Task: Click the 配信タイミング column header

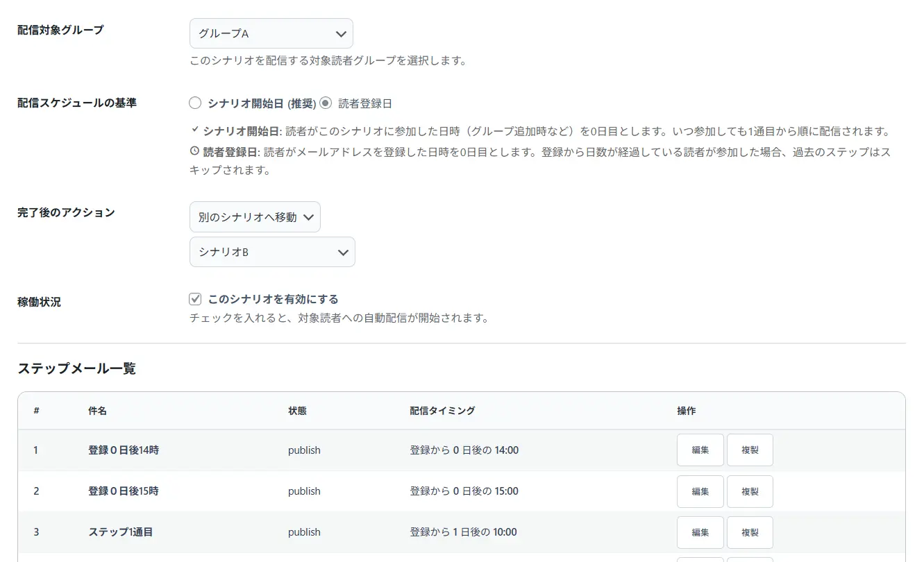Action: click(442, 410)
